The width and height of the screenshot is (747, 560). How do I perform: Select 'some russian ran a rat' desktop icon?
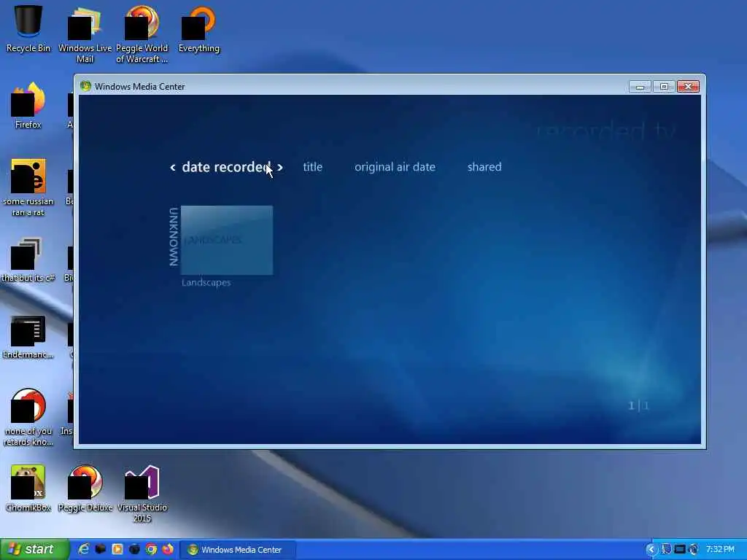click(28, 187)
